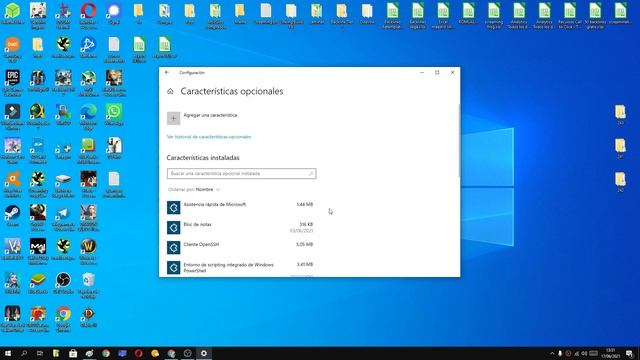Open Task View on the taskbar
Image resolution: width=640 pixels, height=360 pixels.
(x=40, y=353)
